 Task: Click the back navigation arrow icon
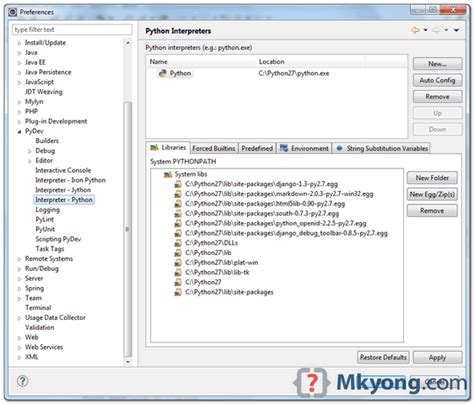[415, 30]
